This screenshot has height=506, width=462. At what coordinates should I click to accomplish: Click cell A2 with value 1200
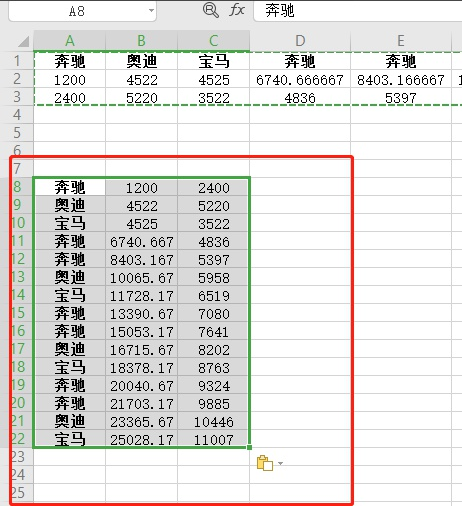click(x=69, y=79)
